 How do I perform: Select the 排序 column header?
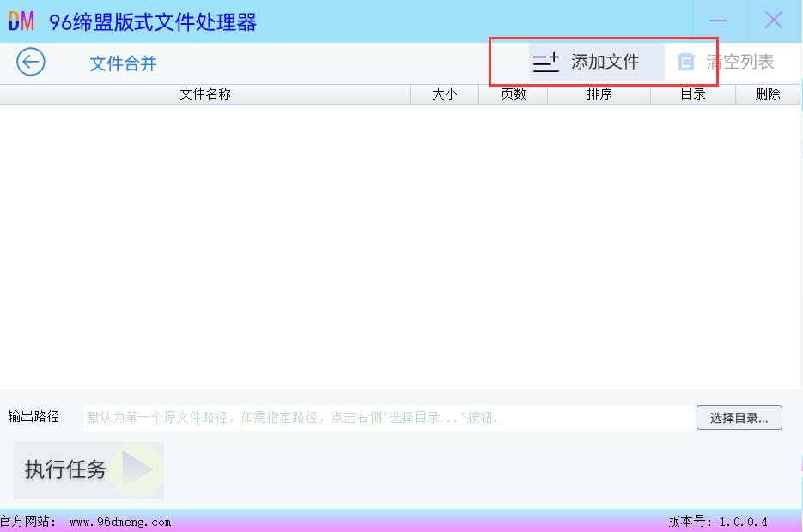pos(599,94)
